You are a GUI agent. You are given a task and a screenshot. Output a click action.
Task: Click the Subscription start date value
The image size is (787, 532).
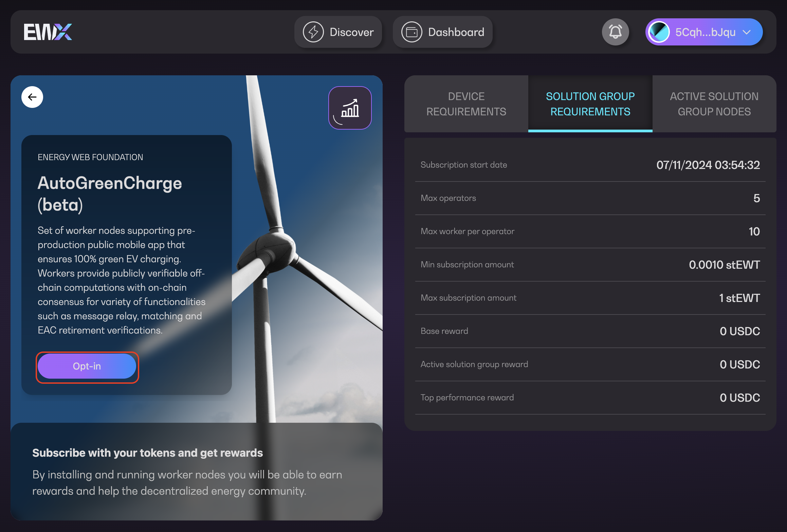coord(708,165)
